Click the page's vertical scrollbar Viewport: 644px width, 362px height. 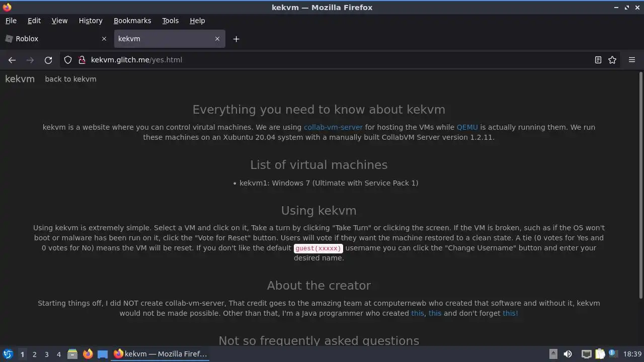tap(640, 186)
